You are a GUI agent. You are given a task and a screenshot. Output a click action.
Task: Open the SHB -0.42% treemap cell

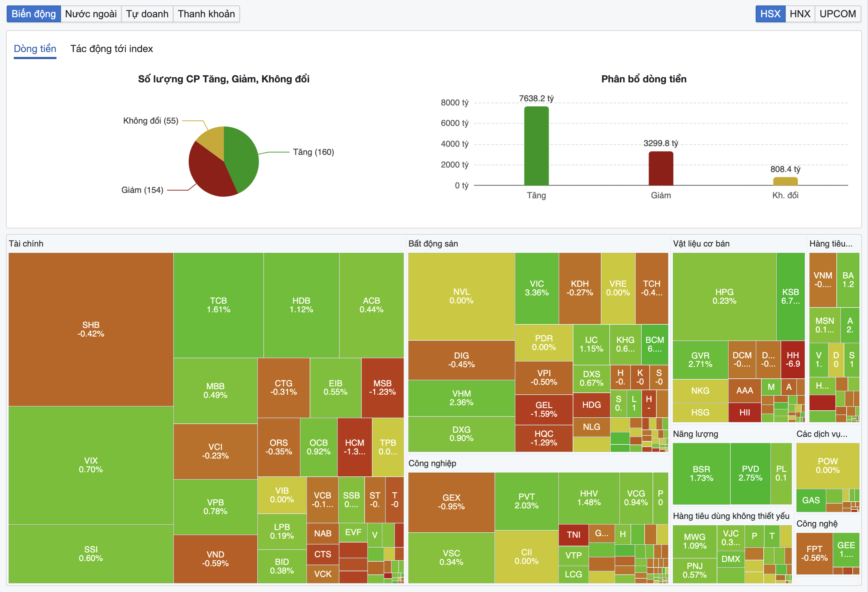[x=91, y=329]
